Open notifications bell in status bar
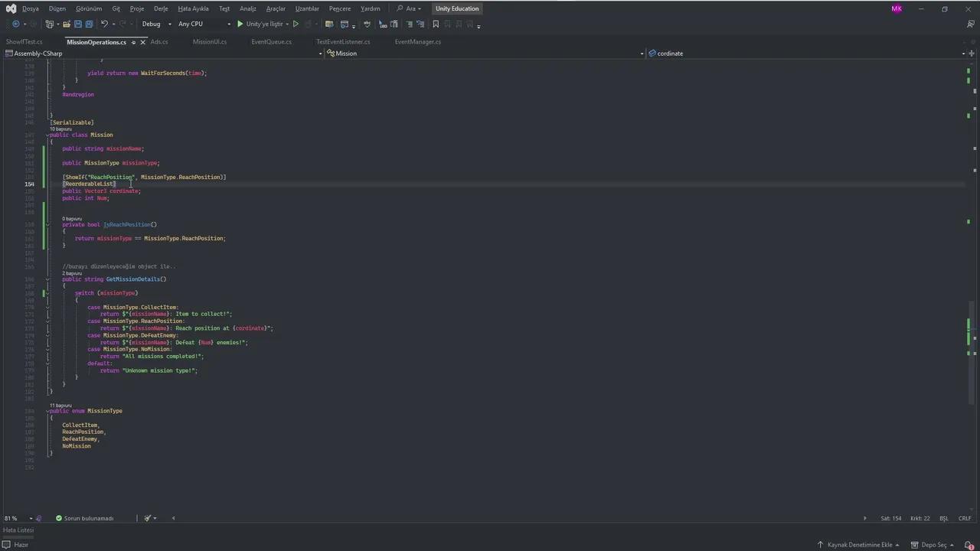The image size is (980, 551). pyautogui.click(x=969, y=545)
